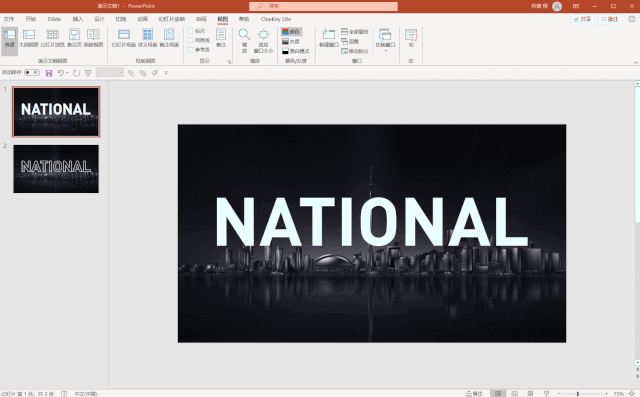Open the Zoom (缩放) magnifier dialog
Viewport: 640px width, 397px height.
[244, 41]
